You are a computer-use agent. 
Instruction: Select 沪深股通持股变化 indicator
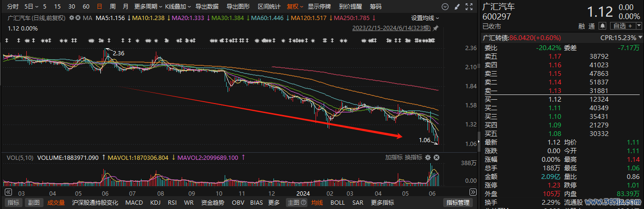(x=95, y=202)
